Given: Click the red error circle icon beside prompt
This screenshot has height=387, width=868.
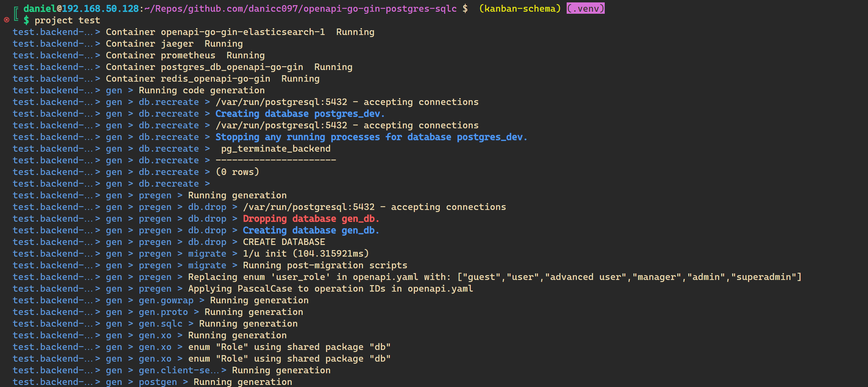Looking at the screenshot, I should click(x=7, y=20).
